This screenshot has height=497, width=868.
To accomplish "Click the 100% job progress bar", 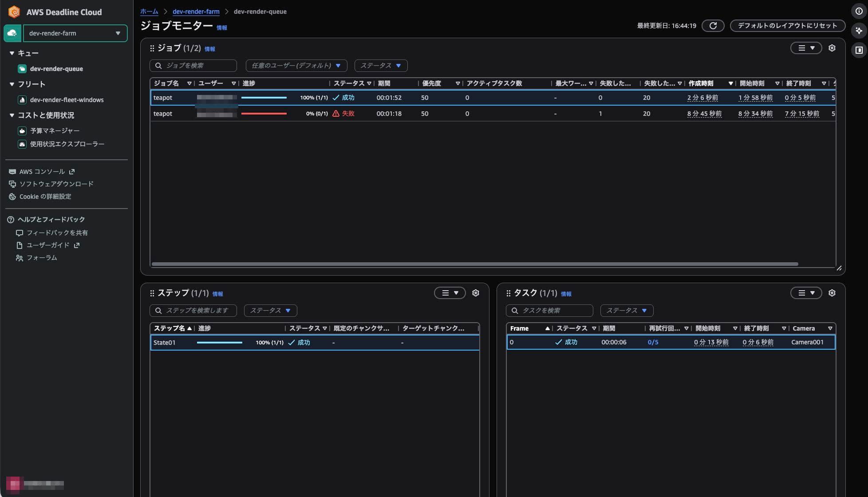I will coord(264,98).
